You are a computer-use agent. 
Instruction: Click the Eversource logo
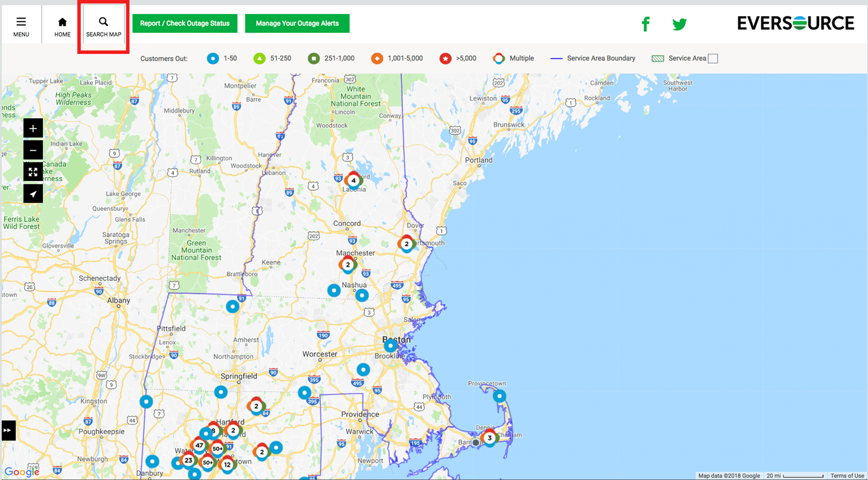(795, 23)
